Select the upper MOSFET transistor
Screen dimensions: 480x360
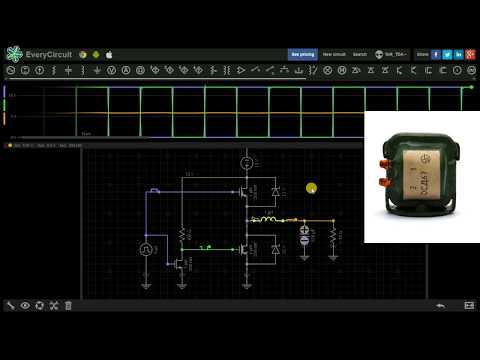pos(245,192)
